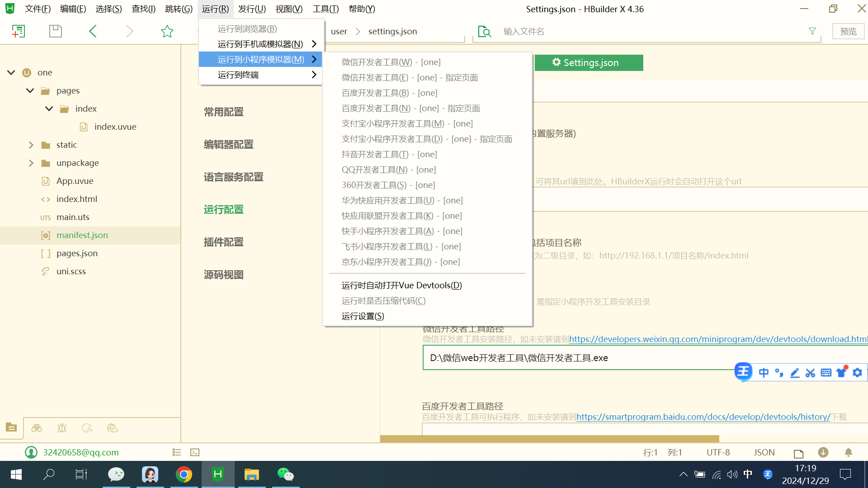Click the user account avatar icon
Screen dimensions: 868x488
tap(31, 452)
